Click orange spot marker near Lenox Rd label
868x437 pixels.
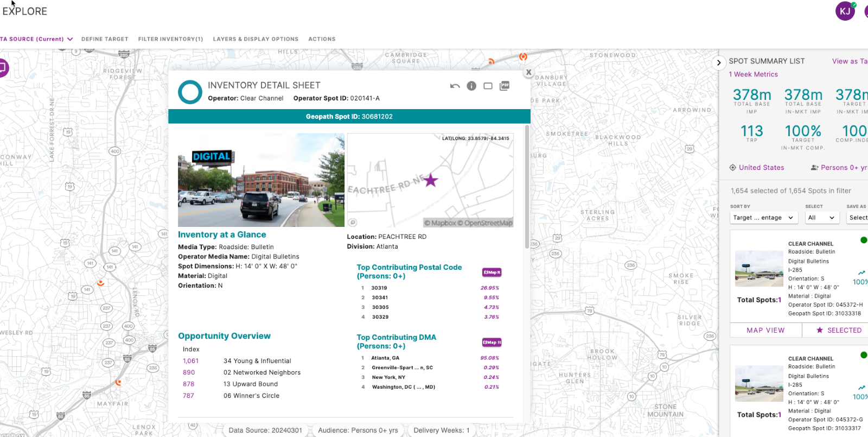click(x=100, y=283)
